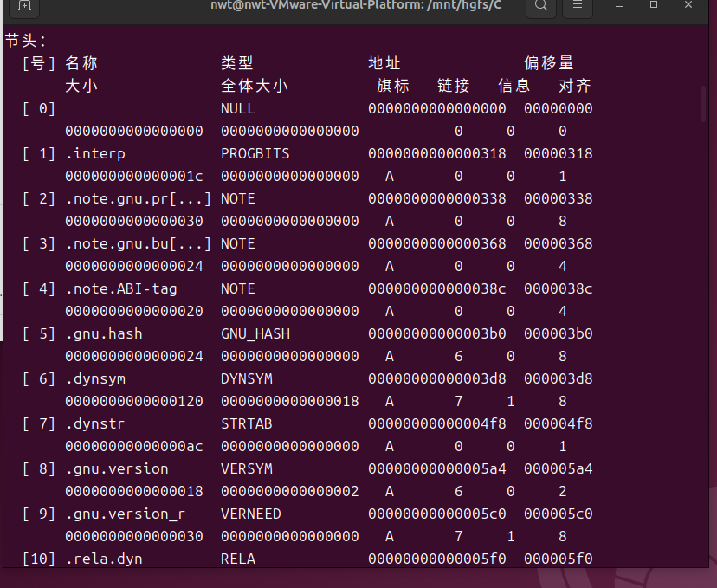Open terminal search
This screenshot has width=717, height=588.
[541, 6]
